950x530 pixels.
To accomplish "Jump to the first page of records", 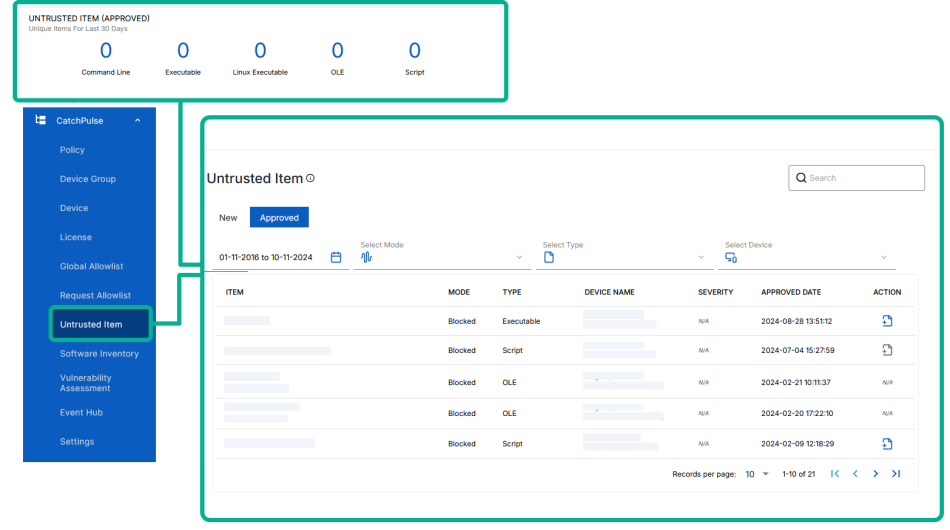I will click(x=835, y=474).
